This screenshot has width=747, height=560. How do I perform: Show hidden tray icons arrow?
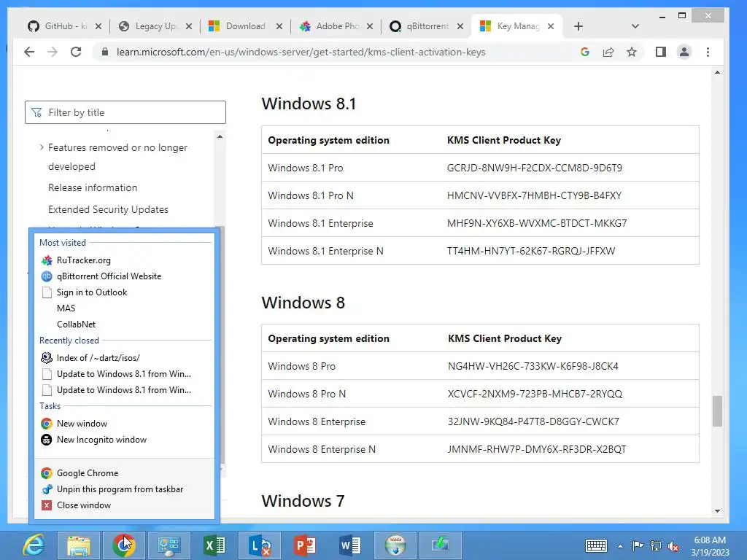click(620, 546)
